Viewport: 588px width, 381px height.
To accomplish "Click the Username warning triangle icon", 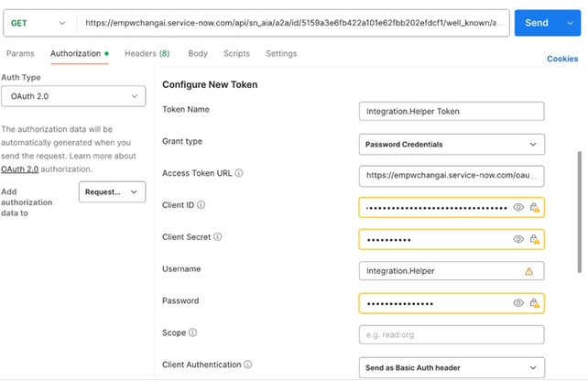I will tap(528, 271).
